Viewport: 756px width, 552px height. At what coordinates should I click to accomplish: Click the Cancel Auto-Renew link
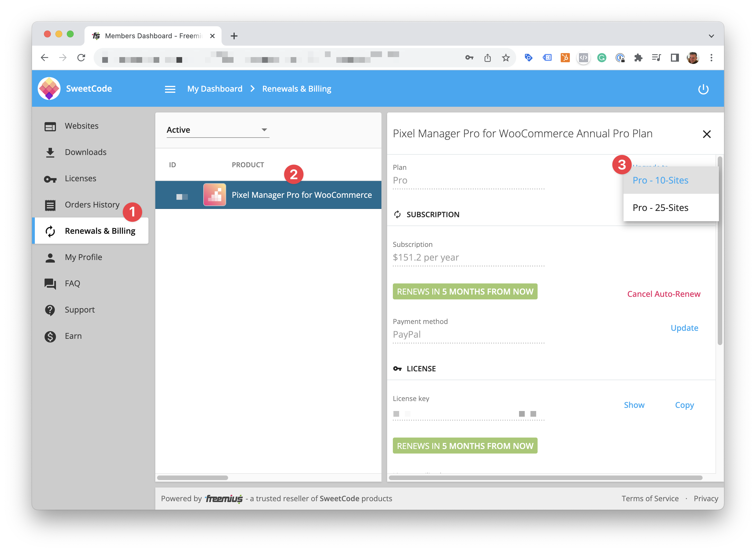click(x=663, y=293)
